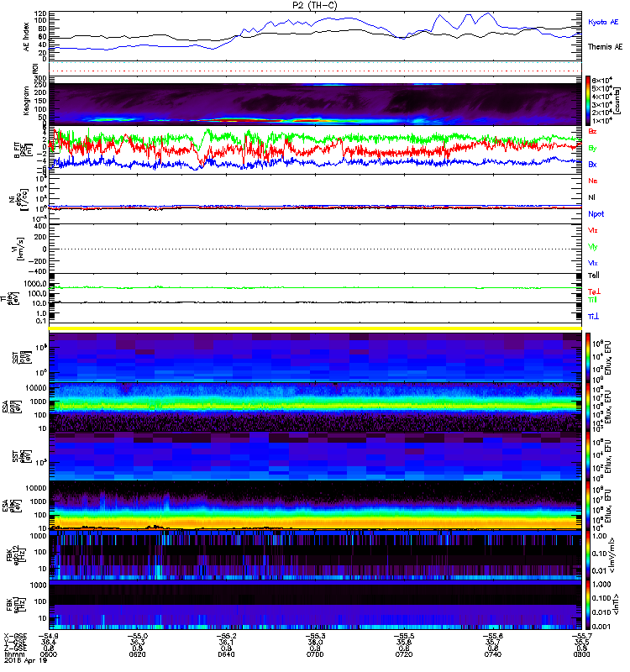Click the <|nT|> color bar unit label
The image size is (630, 672).
click(x=616, y=605)
